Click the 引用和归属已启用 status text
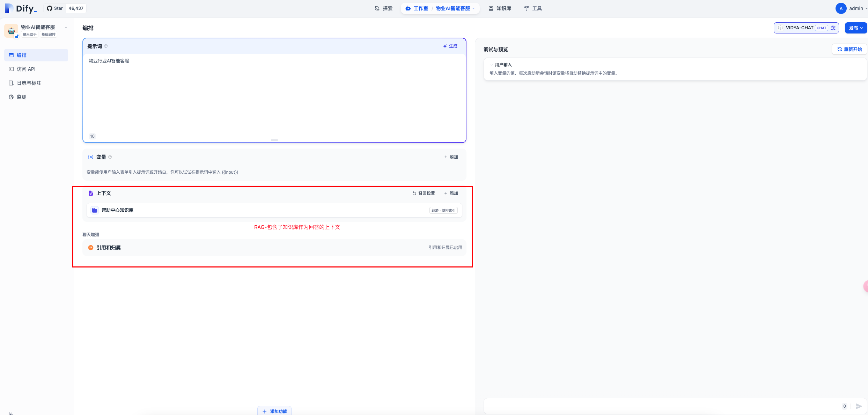 pyautogui.click(x=445, y=248)
